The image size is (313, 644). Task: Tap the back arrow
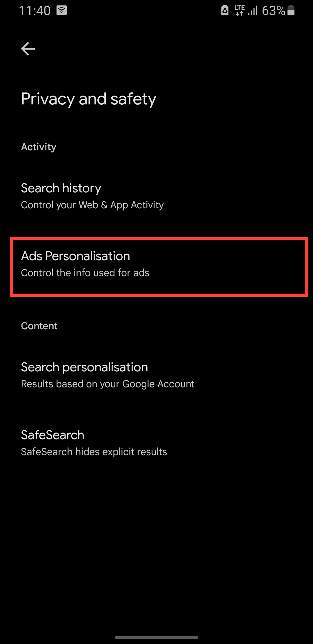point(28,49)
